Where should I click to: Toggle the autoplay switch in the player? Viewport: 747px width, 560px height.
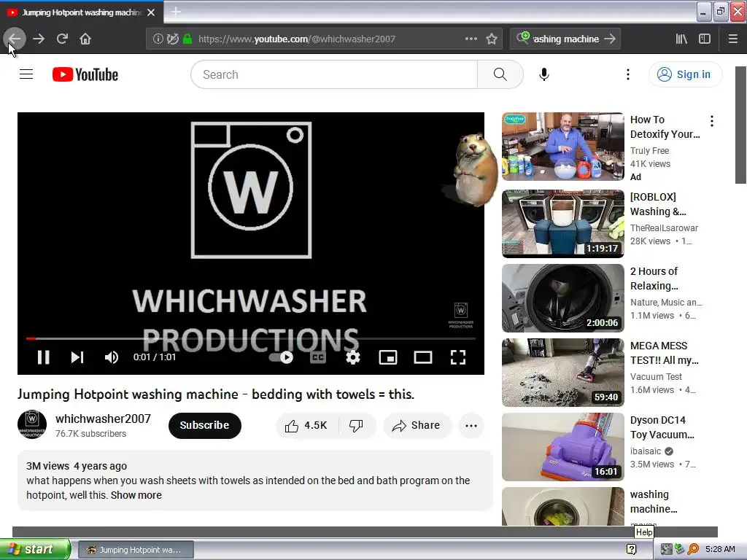[282, 357]
